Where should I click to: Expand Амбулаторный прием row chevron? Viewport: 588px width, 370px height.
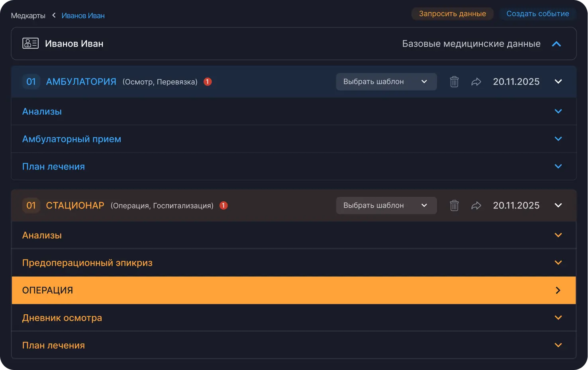point(558,139)
